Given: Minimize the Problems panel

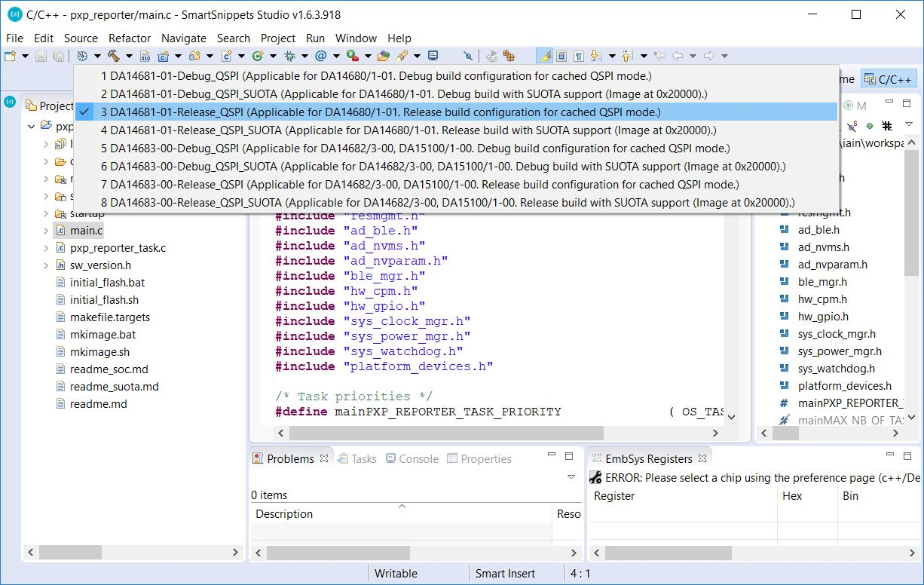Looking at the screenshot, I should (550, 456).
